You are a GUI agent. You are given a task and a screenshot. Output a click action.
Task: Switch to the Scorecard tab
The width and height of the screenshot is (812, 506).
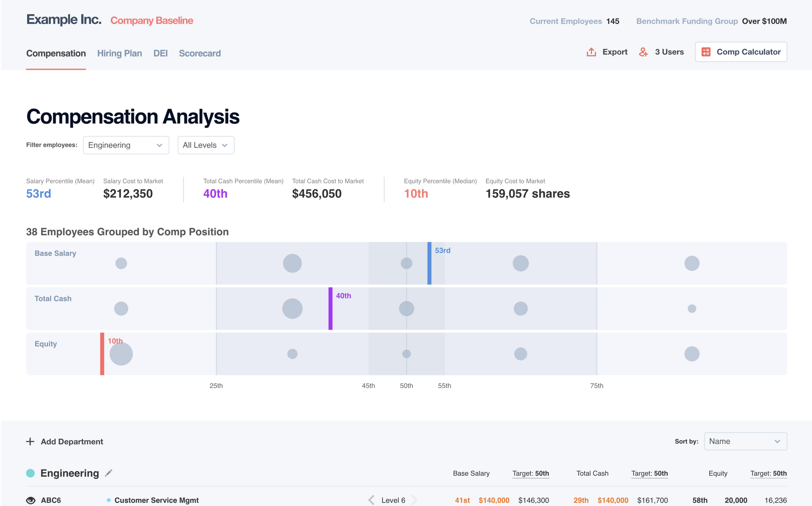pyautogui.click(x=200, y=54)
